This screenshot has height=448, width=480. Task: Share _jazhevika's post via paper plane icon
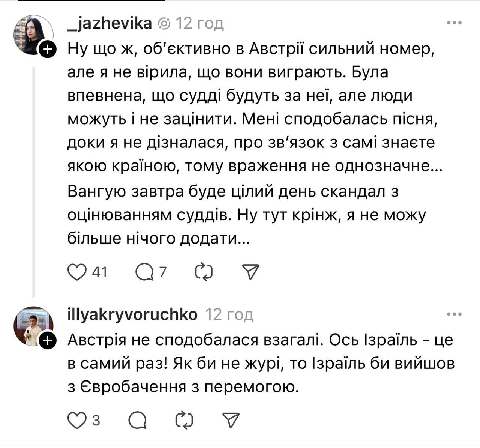click(251, 272)
